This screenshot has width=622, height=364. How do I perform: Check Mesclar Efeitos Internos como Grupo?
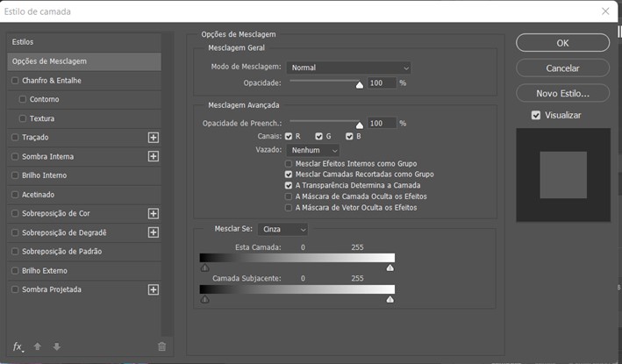tap(289, 164)
